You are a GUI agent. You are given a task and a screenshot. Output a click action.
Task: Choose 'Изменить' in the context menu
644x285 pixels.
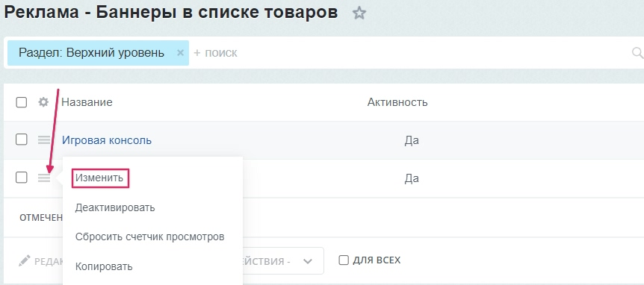pyautogui.click(x=99, y=178)
